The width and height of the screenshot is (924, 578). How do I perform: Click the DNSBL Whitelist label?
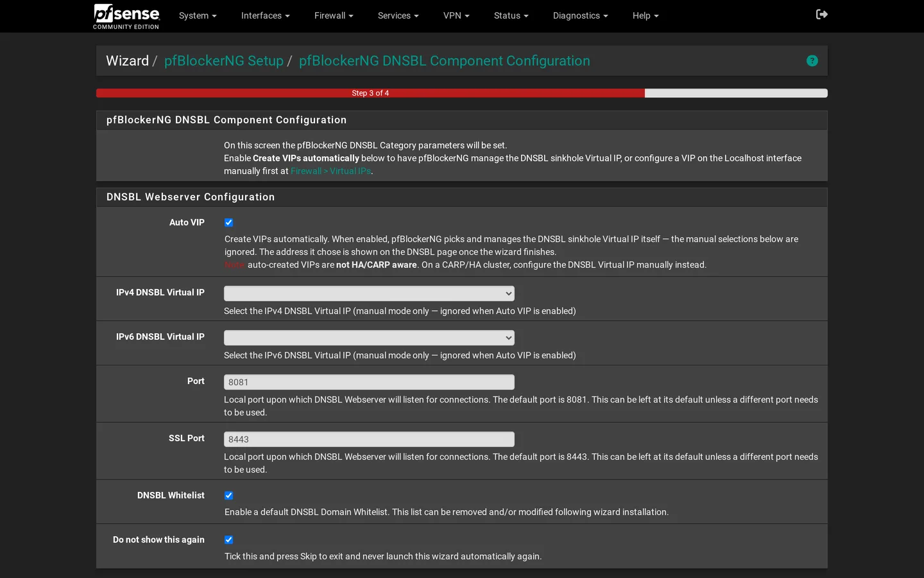tap(171, 495)
